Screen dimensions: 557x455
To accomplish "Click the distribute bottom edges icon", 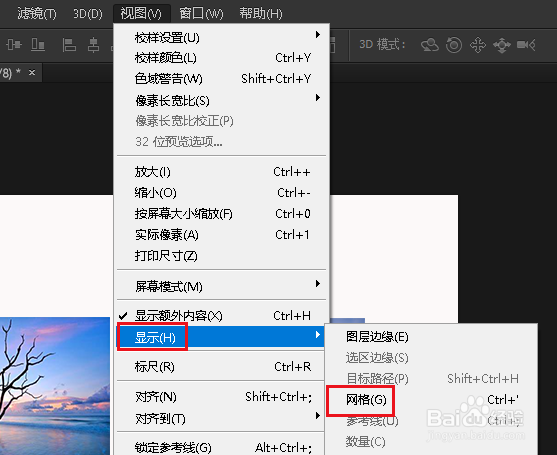I will tap(38, 45).
